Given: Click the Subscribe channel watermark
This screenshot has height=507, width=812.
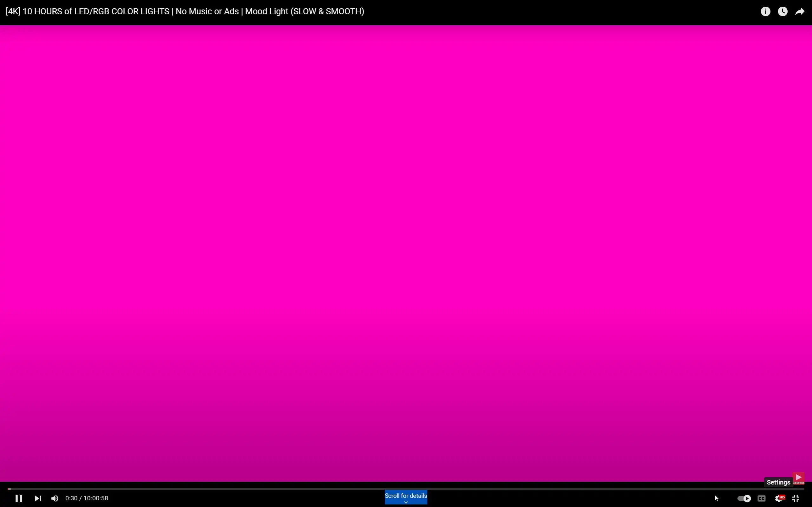Looking at the screenshot, I should [798, 478].
